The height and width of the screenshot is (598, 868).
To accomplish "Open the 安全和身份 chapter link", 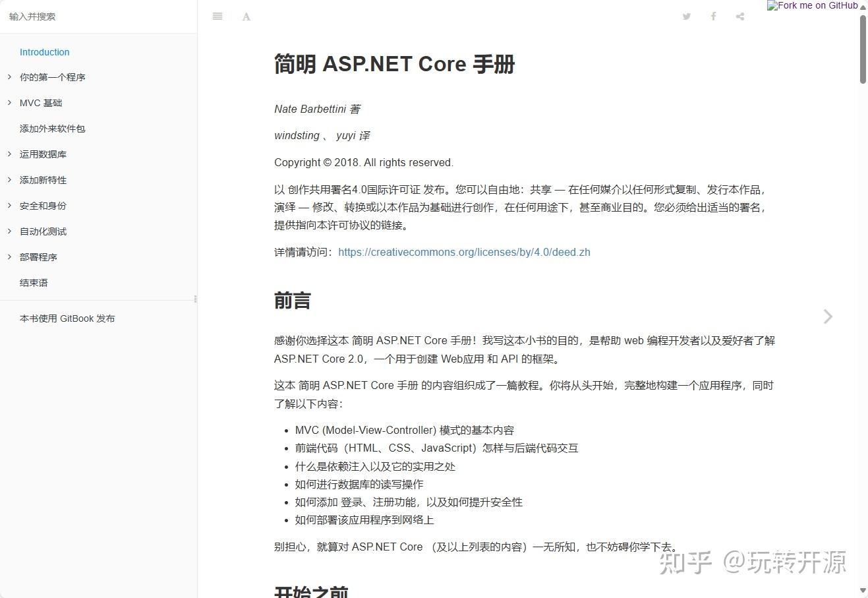I will pos(43,206).
